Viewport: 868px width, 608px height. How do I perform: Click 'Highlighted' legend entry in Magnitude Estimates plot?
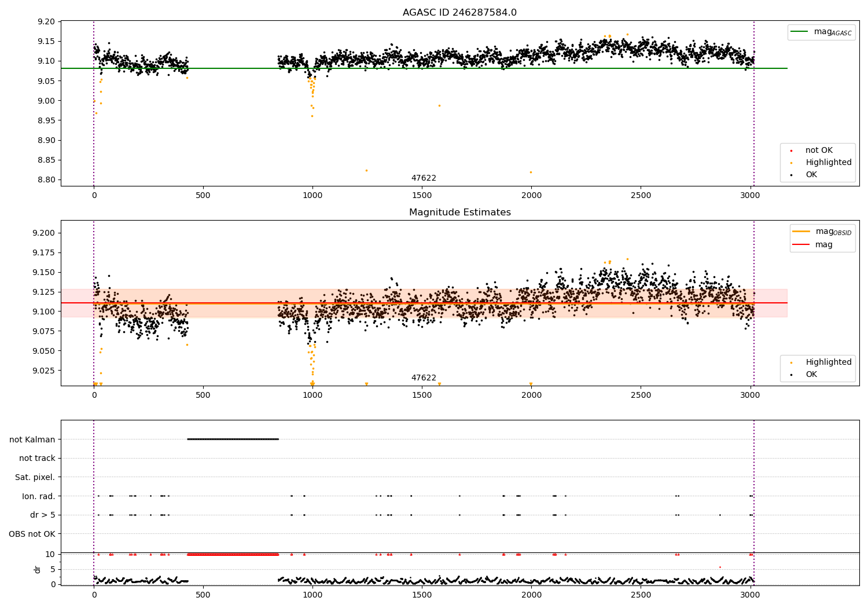click(829, 362)
